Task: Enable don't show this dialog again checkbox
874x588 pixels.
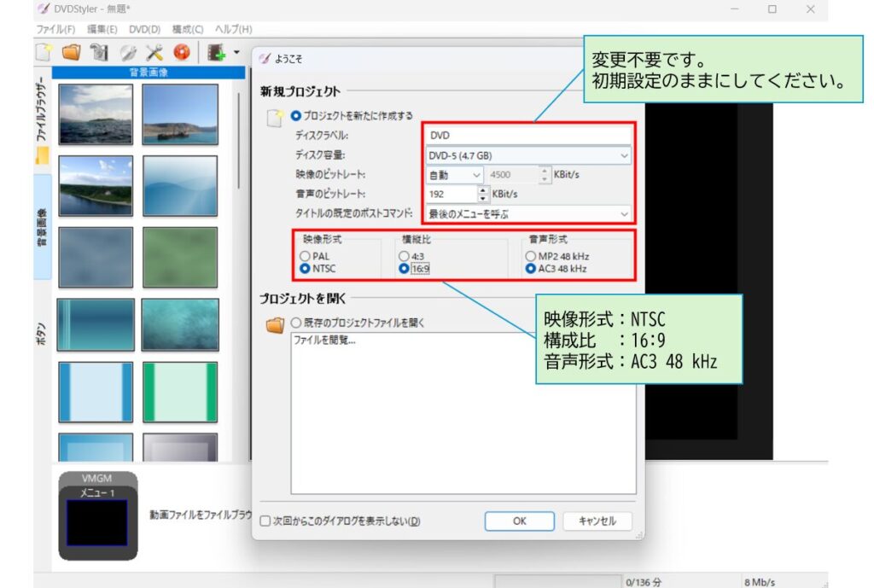Action: pyautogui.click(x=265, y=521)
